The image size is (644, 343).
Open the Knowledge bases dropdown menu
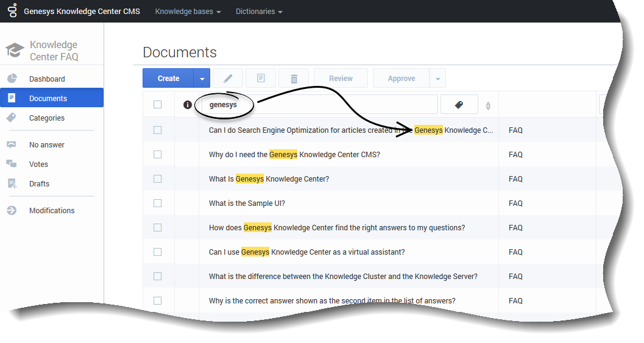coord(188,12)
